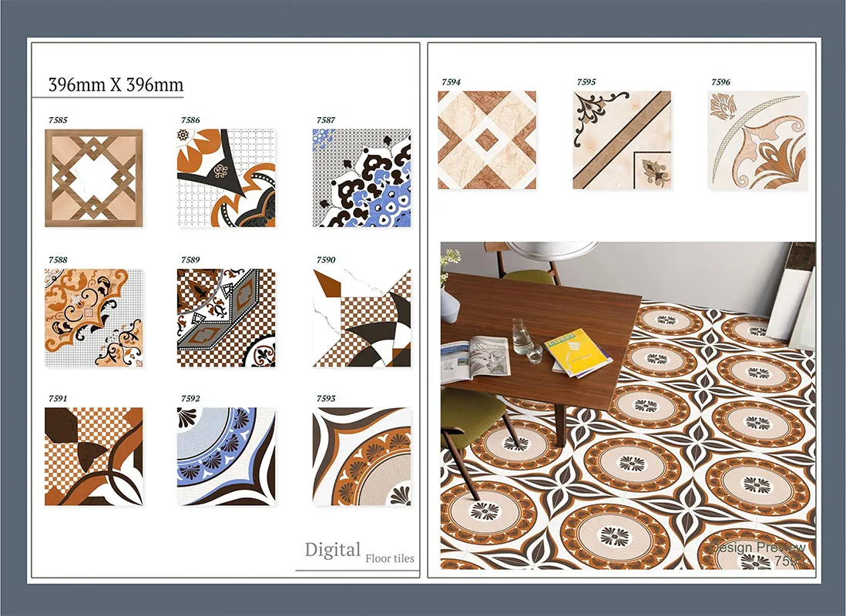
Task: Click tile 7586 orange and black design
Action: tap(227, 178)
